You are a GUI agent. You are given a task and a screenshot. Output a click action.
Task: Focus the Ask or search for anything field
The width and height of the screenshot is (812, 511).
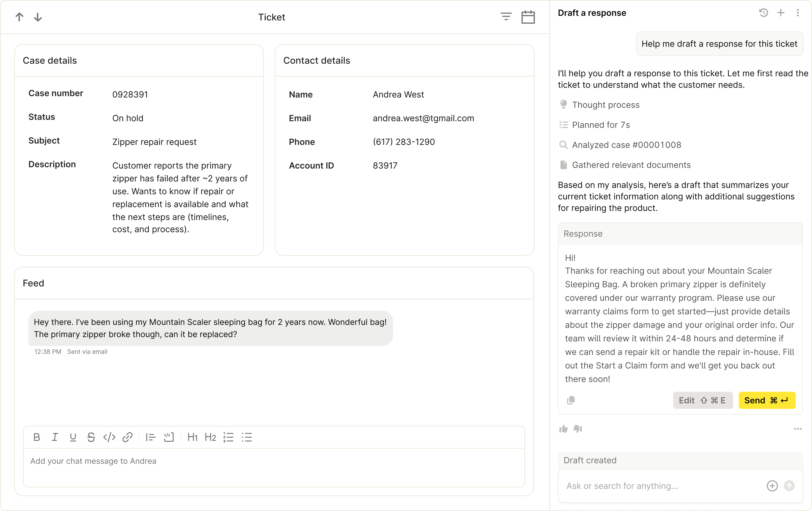(661, 486)
